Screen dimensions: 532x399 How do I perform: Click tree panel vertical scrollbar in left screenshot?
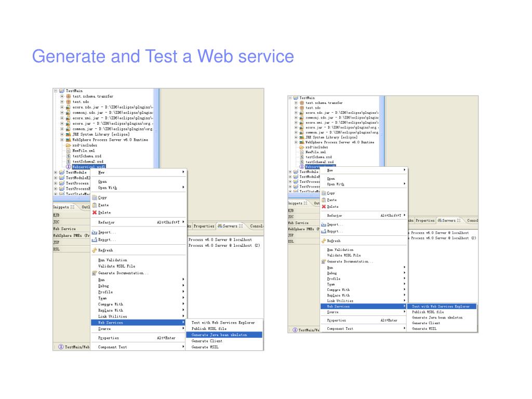pyautogui.click(x=156, y=128)
